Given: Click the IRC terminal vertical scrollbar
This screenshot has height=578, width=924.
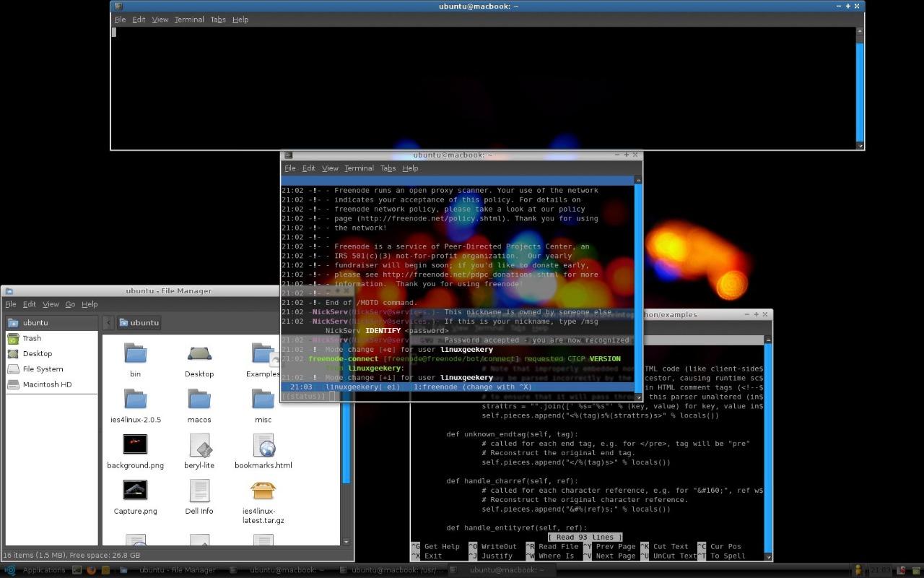Looking at the screenshot, I should pyautogui.click(x=638, y=289).
